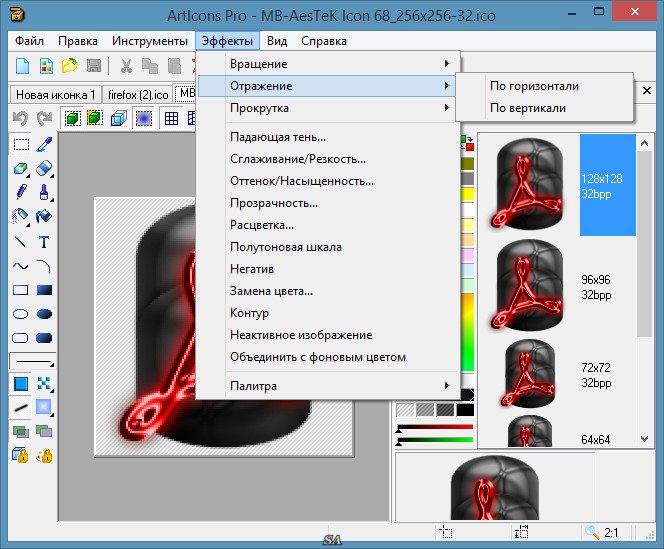Switch to the Новая иконка 1 tab

(x=55, y=94)
